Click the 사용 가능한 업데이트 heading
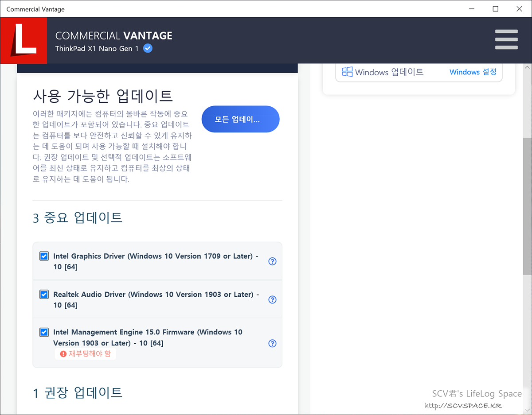Screen dimensions: 532x415 click(102, 95)
